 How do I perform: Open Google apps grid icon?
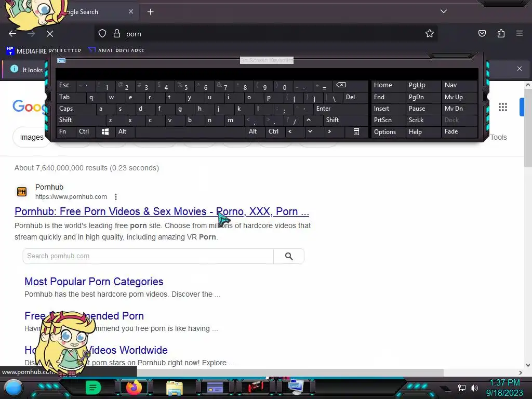click(x=503, y=107)
